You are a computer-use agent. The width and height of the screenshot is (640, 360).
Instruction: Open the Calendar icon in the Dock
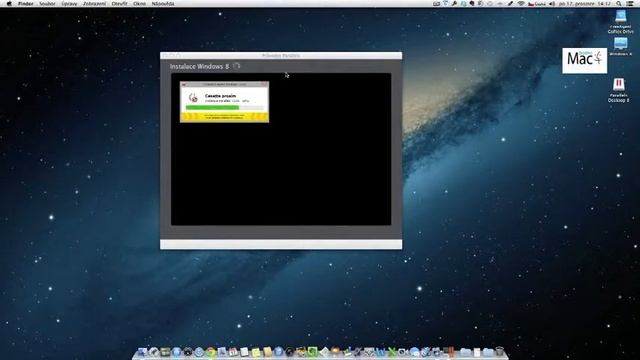pos(233,352)
